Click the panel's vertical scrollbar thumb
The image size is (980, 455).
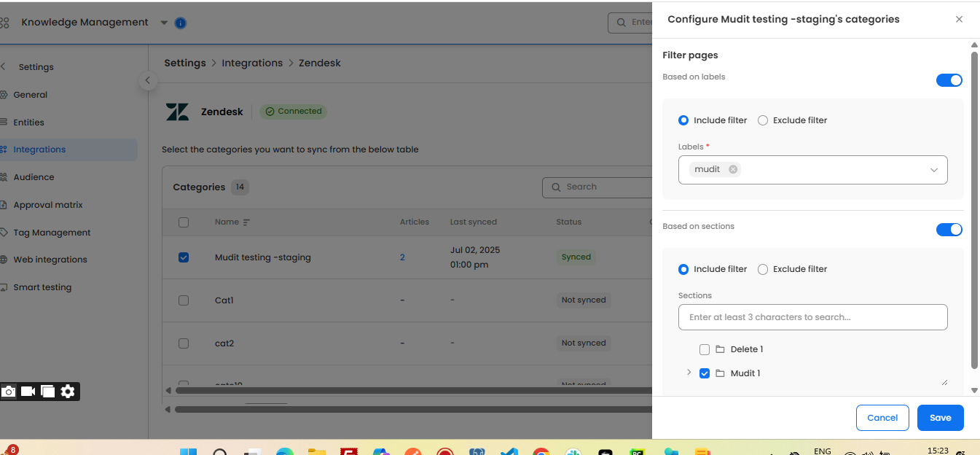pyautogui.click(x=974, y=210)
